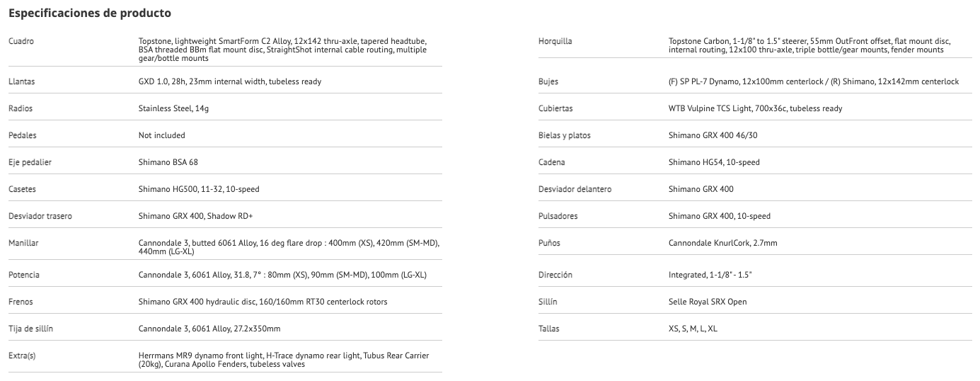Click the 'Selle Royal SRX Open' value
This screenshot has height=381, width=980.
pos(707,302)
